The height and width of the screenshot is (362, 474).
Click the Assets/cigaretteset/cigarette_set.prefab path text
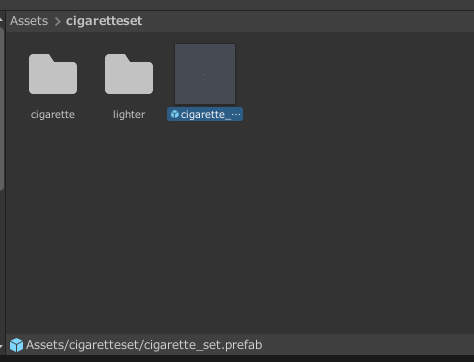[x=144, y=345]
